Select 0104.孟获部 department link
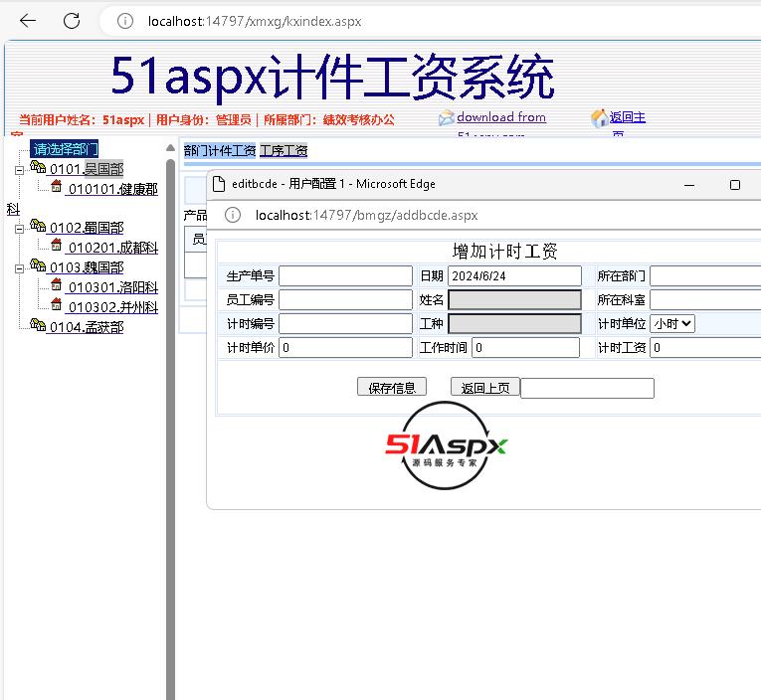Image resolution: width=761 pixels, height=700 pixels. (x=87, y=327)
